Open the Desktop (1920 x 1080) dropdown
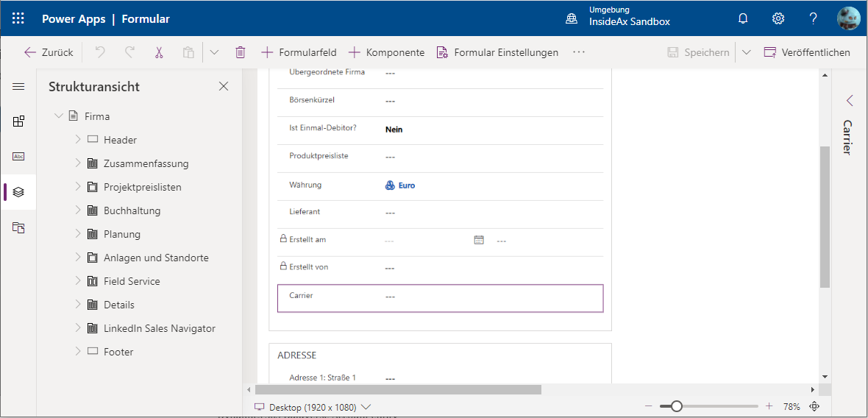The width and height of the screenshot is (868, 418). 313,407
